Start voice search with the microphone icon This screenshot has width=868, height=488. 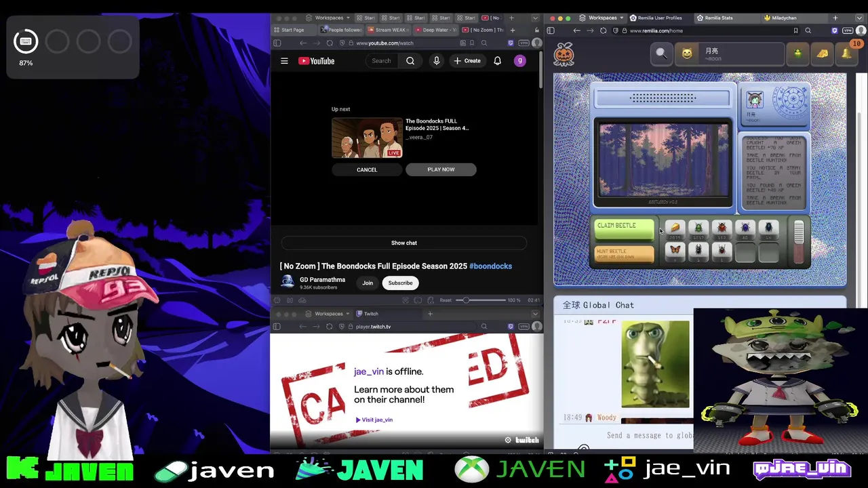[437, 61]
